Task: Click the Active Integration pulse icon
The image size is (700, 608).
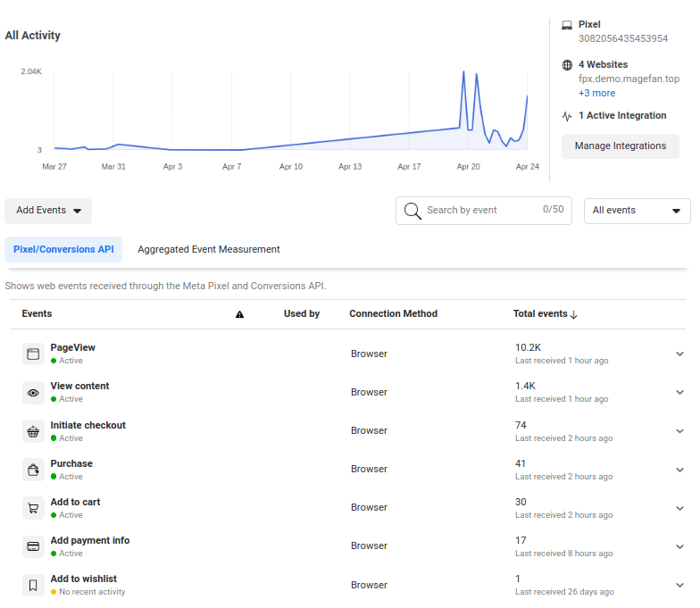Action: point(567,116)
